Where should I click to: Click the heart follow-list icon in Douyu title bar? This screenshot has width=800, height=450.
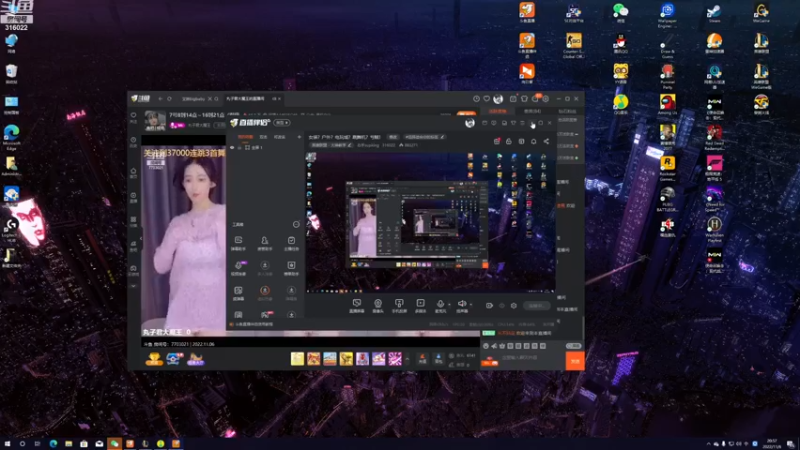click(487, 98)
